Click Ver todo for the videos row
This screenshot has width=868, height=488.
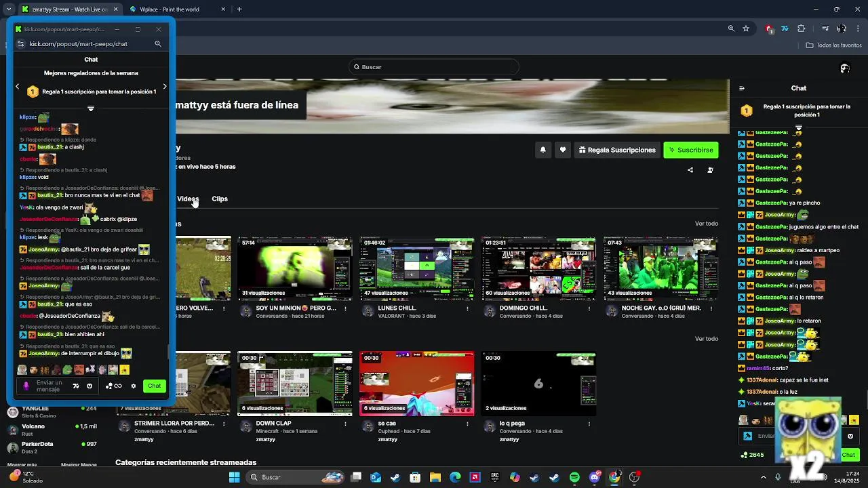coord(707,224)
